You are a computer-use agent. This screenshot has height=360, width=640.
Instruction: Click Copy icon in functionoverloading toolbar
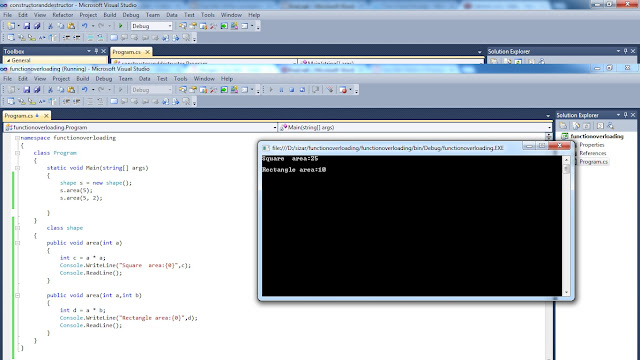[x=60, y=90]
